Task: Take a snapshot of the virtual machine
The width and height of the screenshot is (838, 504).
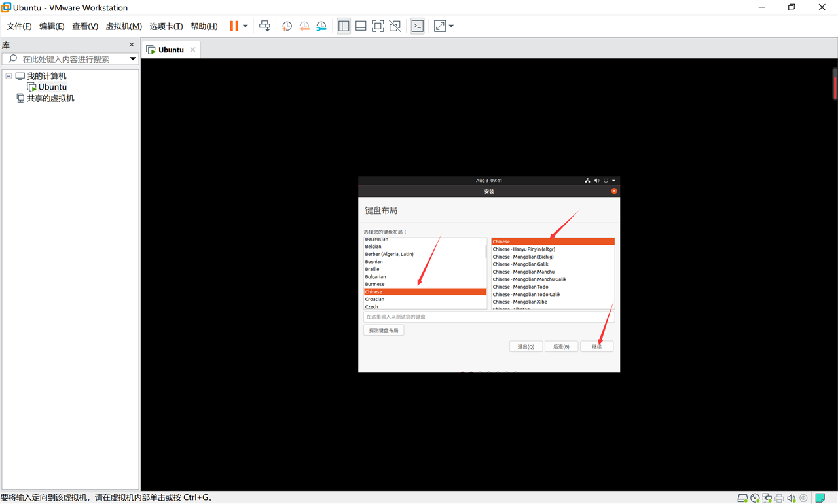Action: pyautogui.click(x=287, y=26)
